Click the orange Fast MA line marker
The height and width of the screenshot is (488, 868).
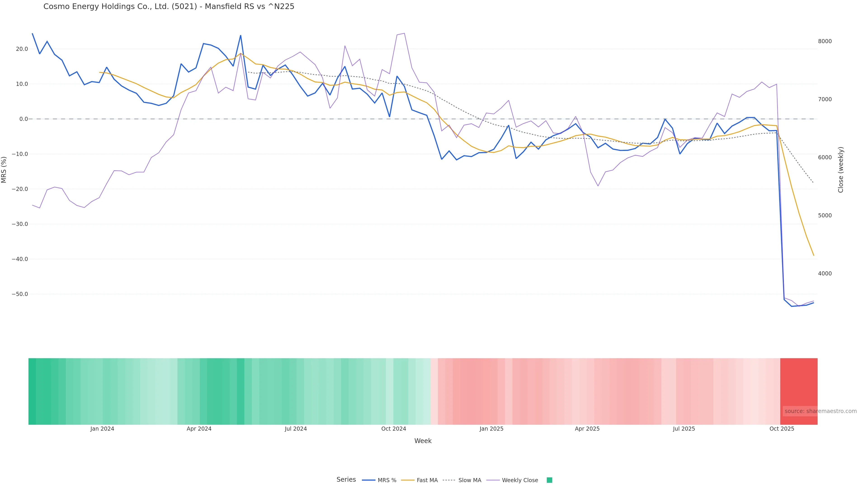click(x=408, y=480)
